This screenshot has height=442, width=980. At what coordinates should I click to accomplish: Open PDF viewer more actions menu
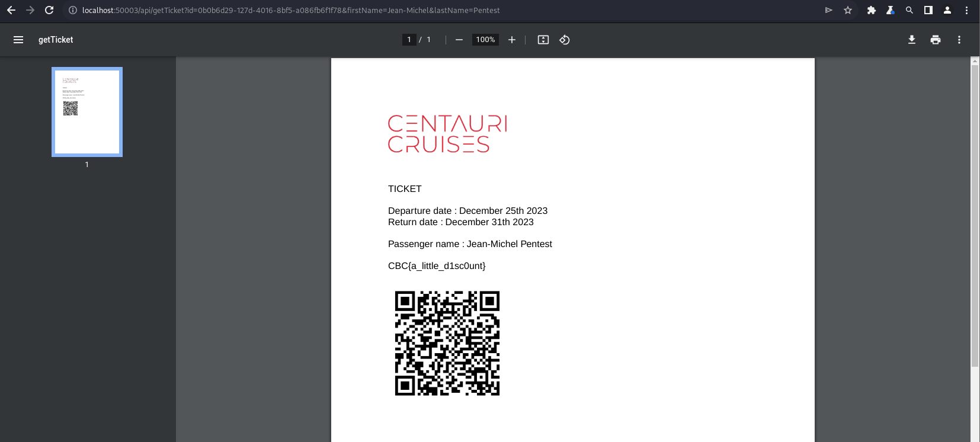959,40
